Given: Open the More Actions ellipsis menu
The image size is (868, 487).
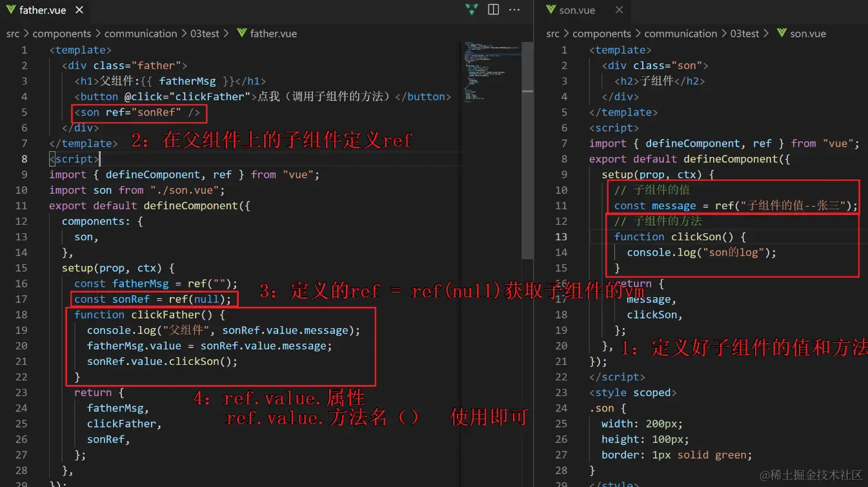Looking at the screenshot, I should tap(514, 10).
